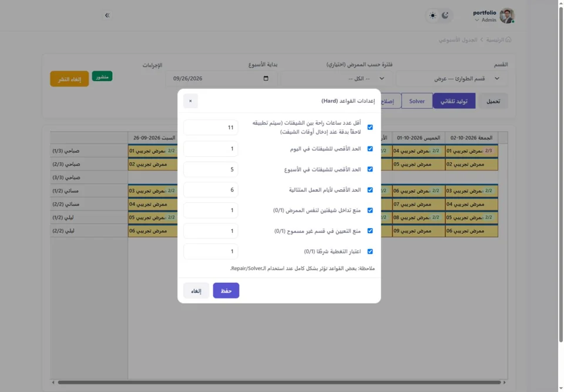Viewport: 564px width, 392px height.
Task: Collapse the sidebar with double chevron icon
Action: click(107, 15)
